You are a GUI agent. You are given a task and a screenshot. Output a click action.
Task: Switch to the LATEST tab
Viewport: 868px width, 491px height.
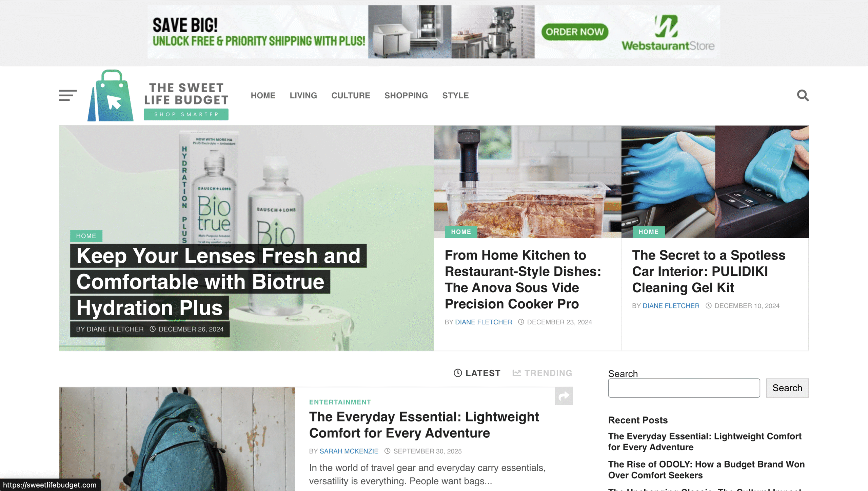pyautogui.click(x=477, y=373)
